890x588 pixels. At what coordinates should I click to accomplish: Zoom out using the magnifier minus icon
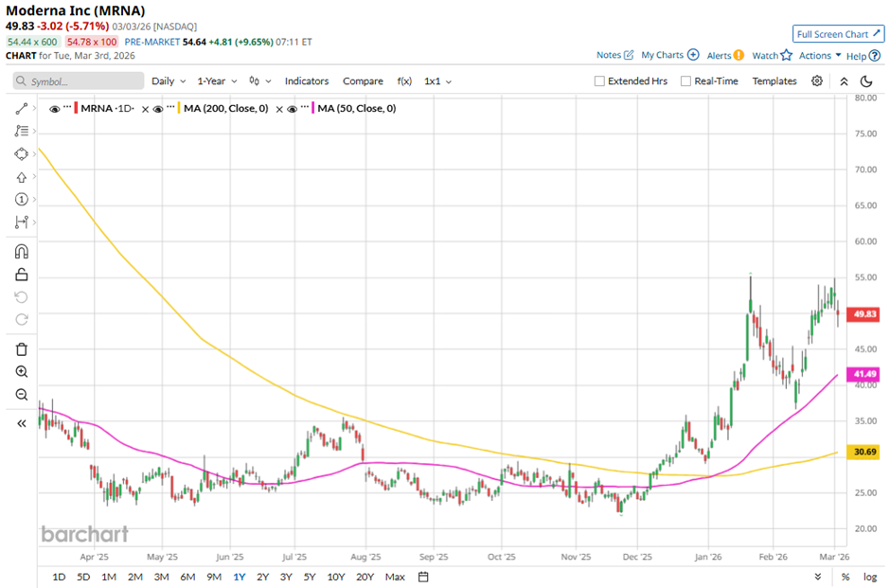click(x=21, y=394)
